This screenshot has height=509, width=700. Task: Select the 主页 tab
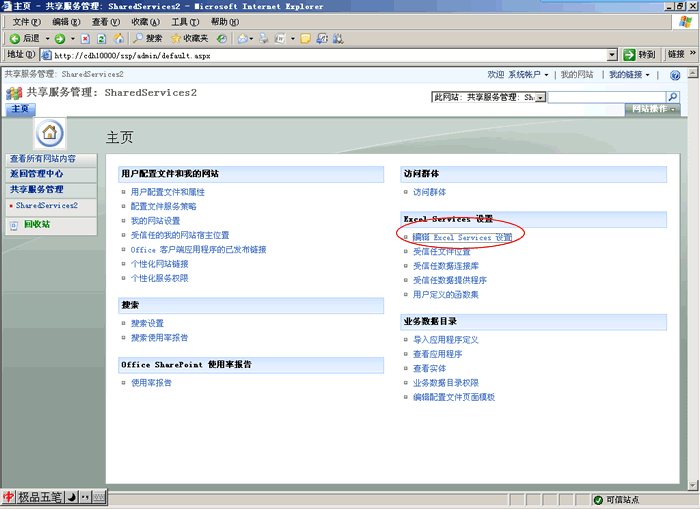click(x=20, y=108)
